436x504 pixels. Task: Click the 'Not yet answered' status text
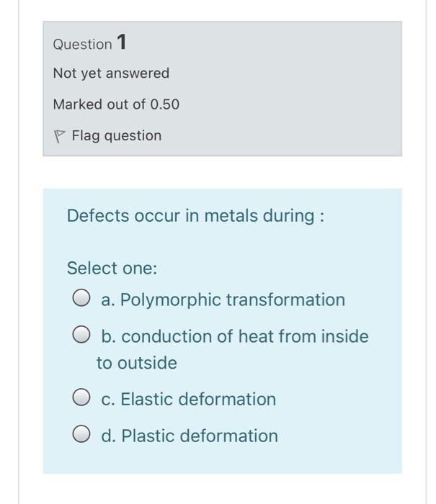coord(111,73)
